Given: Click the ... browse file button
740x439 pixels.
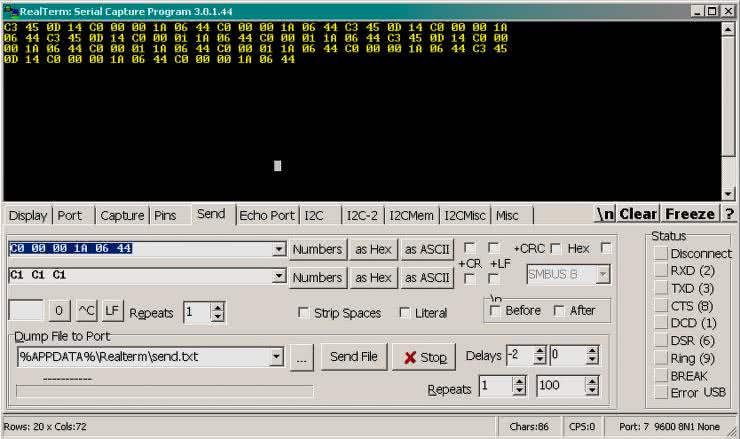Looking at the screenshot, I should click(x=304, y=357).
